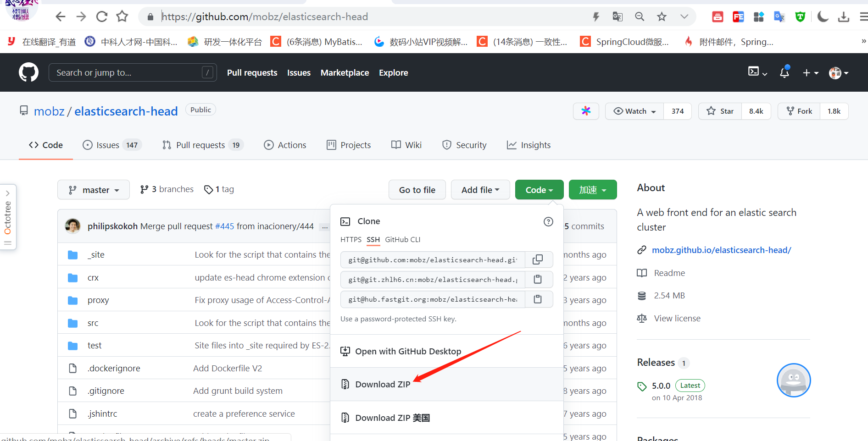Click the browser forward arrow
The width and height of the screenshot is (868, 441).
[x=81, y=17]
